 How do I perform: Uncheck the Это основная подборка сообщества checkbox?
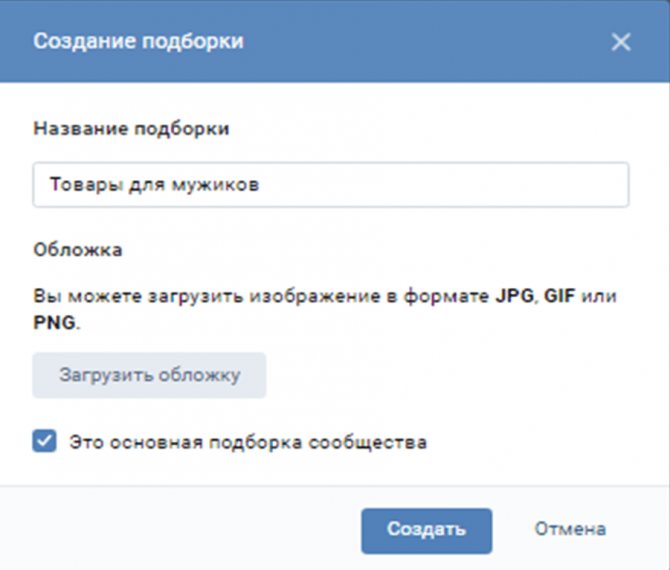pos(44,441)
